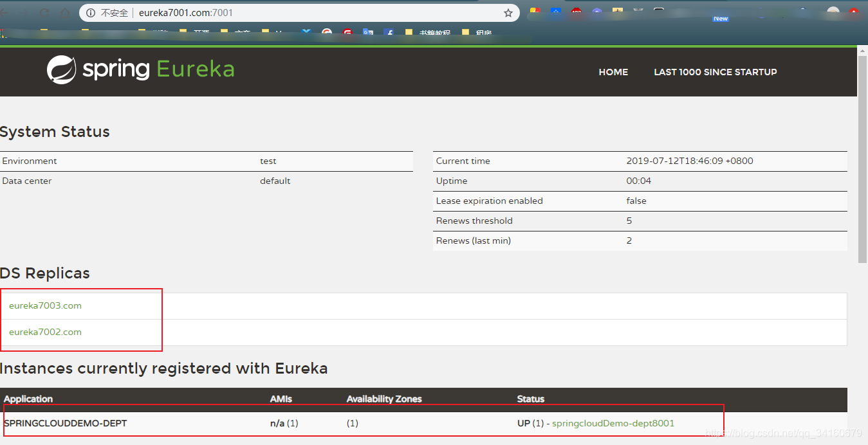The height and width of the screenshot is (445, 868).
Task: Click the AMIs column header
Action: [281, 399]
